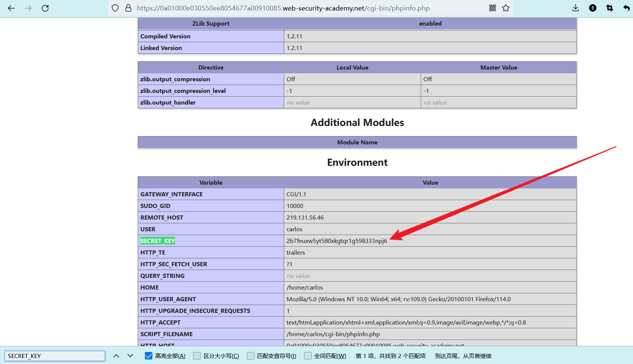The height and width of the screenshot is (364, 633).
Task: Open the shield tracking protection icon
Action: 116,8
